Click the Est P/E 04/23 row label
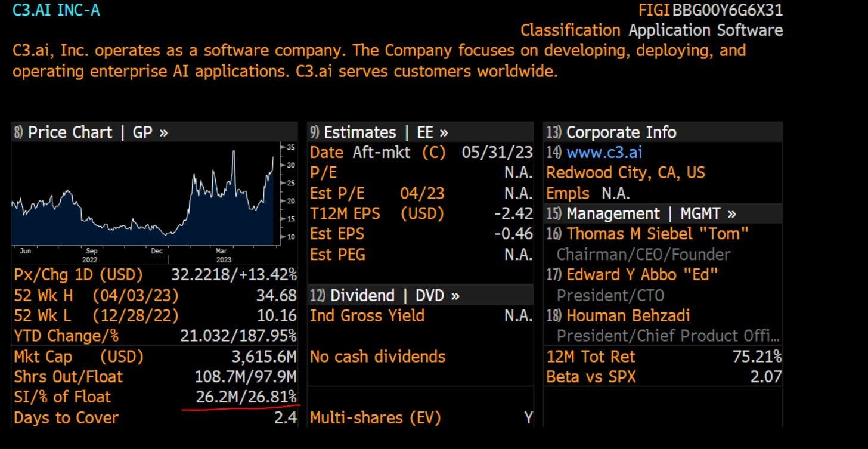The image size is (868, 449). point(377,193)
